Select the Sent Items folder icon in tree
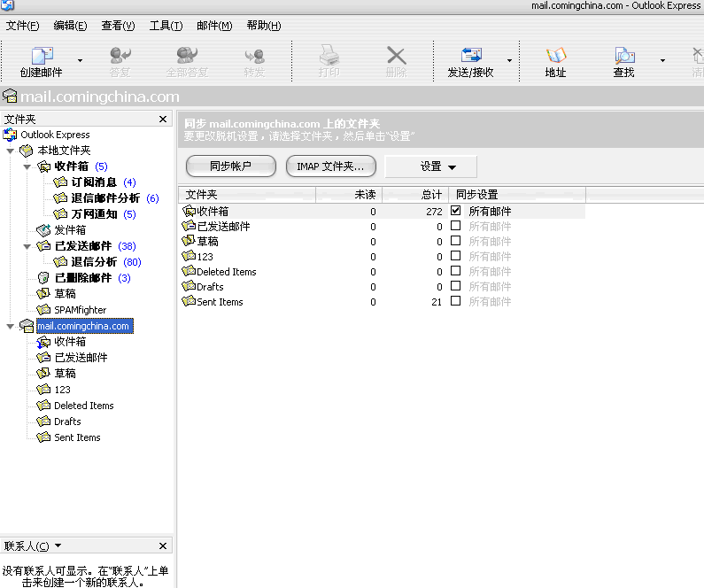Image resolution: width=704 pixels, height=588 pixels. (x=43, y=437)
